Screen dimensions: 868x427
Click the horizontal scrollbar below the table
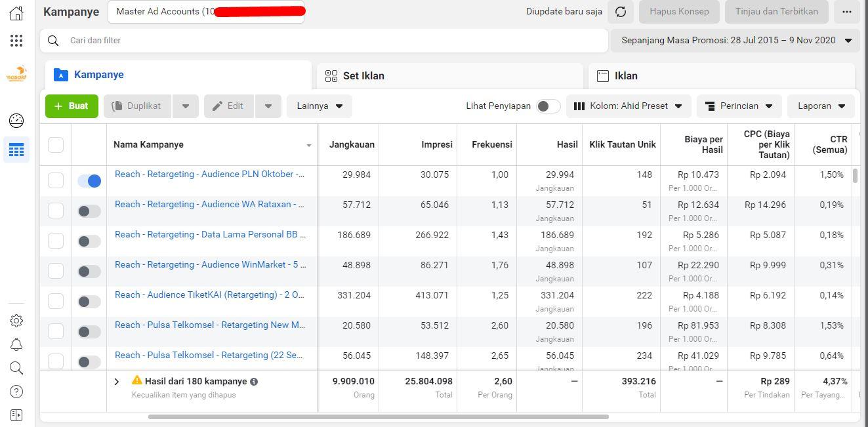coord(379,417)
